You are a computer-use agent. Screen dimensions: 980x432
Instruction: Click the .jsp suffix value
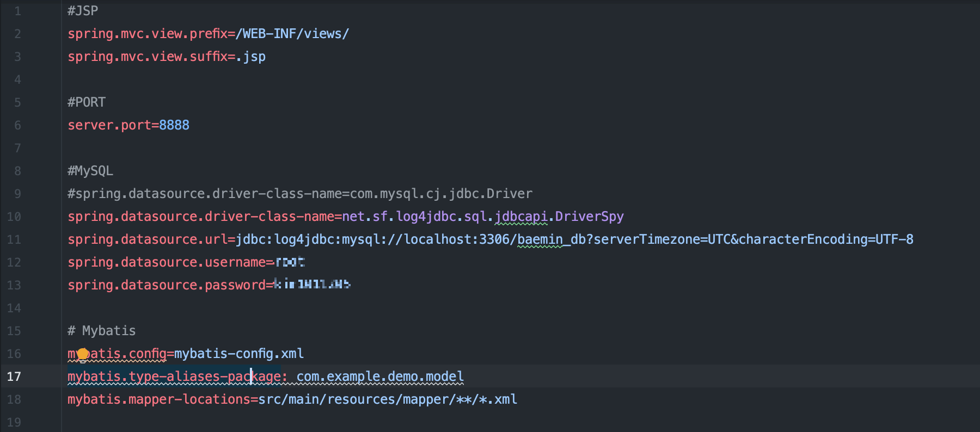coord(250,57)
